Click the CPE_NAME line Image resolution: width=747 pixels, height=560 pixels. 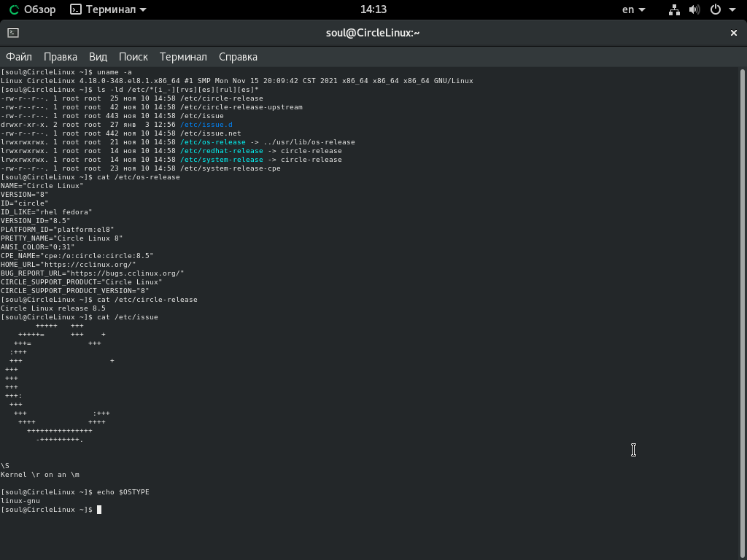(77, 256)
